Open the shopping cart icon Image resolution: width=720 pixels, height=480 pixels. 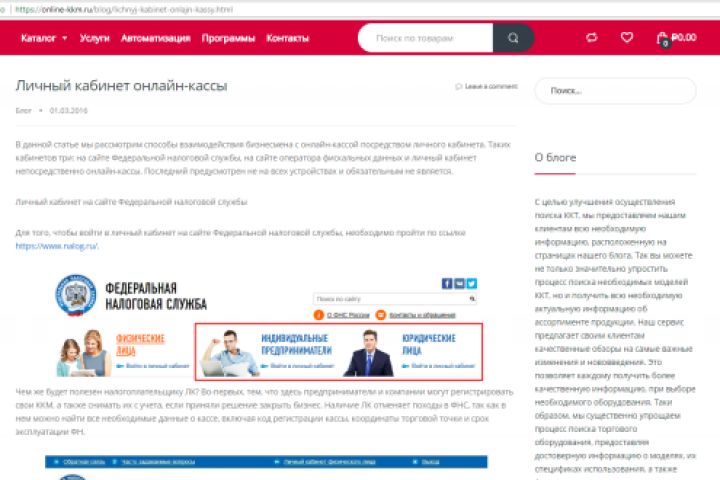click(662, 39)
